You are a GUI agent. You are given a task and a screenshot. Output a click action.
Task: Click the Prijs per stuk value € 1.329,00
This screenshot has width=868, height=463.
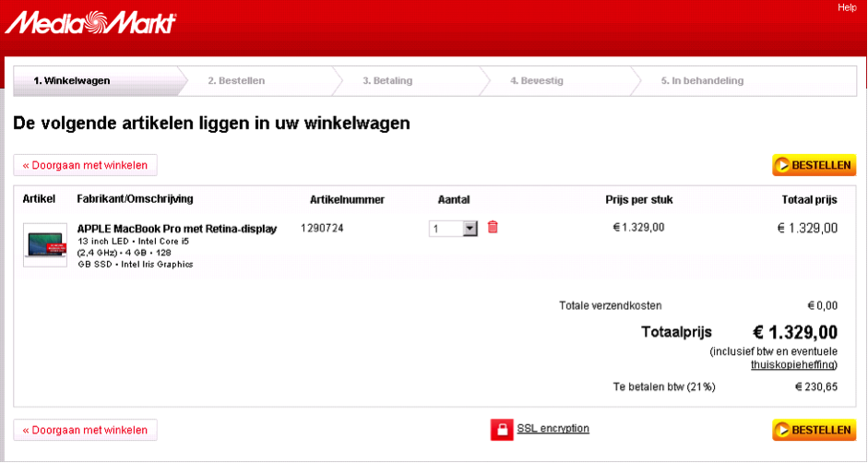pos(639,227)
